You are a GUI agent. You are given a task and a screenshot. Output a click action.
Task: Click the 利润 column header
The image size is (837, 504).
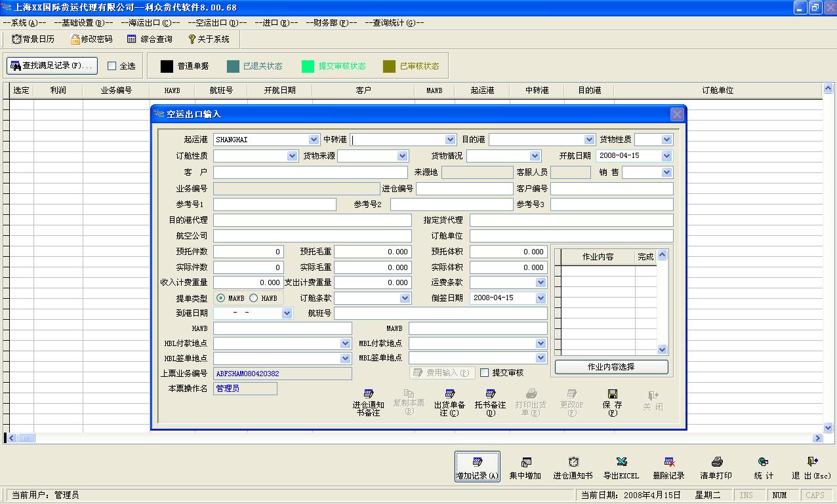point(58,90)
